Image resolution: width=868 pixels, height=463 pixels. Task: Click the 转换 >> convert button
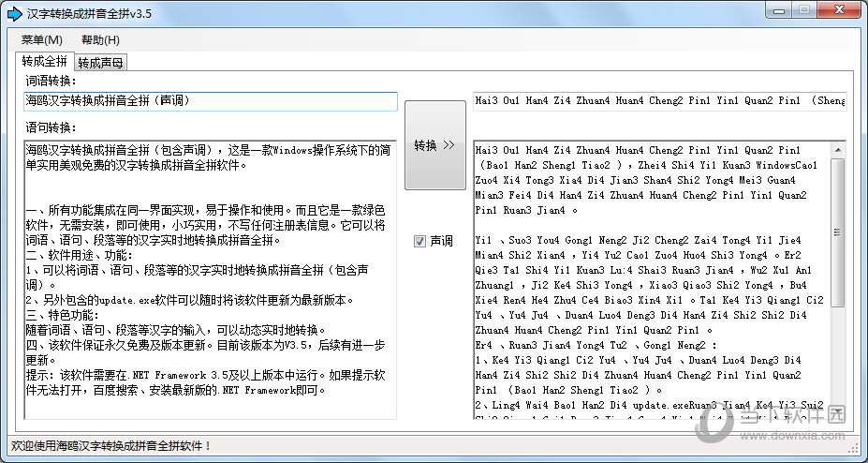(435, 145)
